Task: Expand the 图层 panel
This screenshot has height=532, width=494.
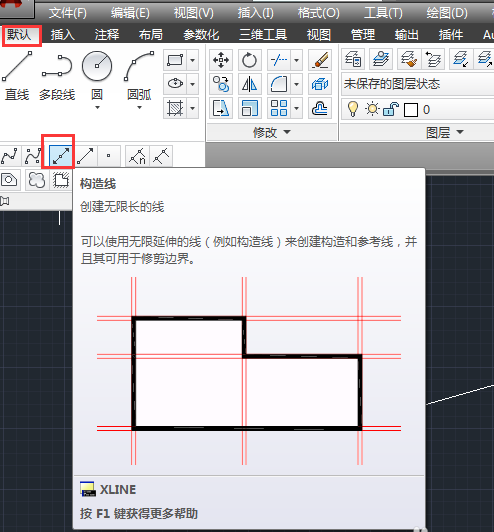Action: [x=444, y=132]
